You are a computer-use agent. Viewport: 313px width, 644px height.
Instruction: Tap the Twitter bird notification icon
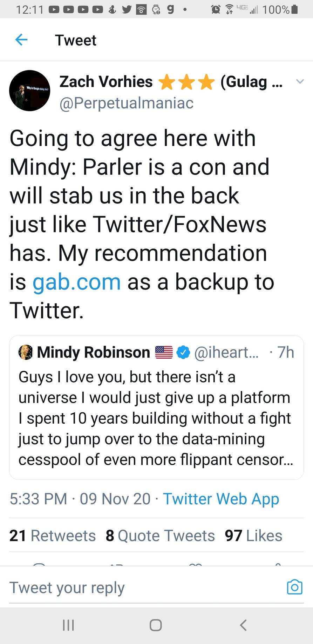click(127, 9)
